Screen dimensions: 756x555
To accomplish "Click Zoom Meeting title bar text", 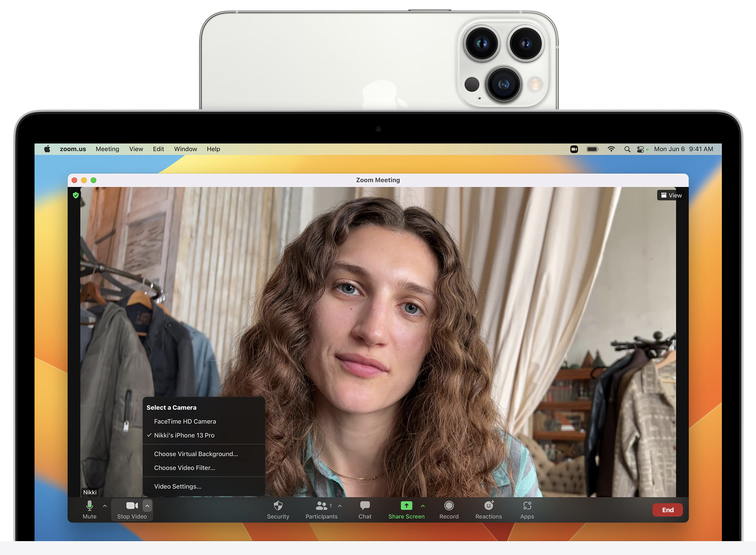I will coord(378,180).
